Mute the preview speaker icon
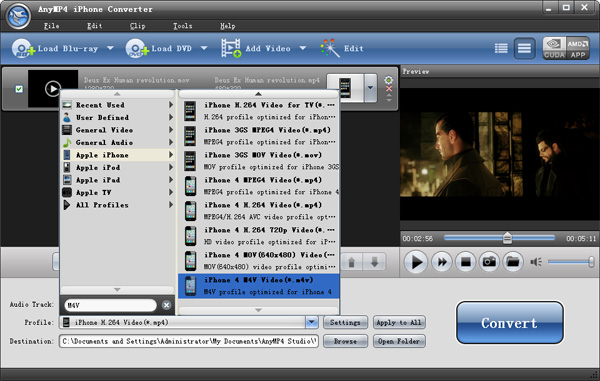 (536, 262)
